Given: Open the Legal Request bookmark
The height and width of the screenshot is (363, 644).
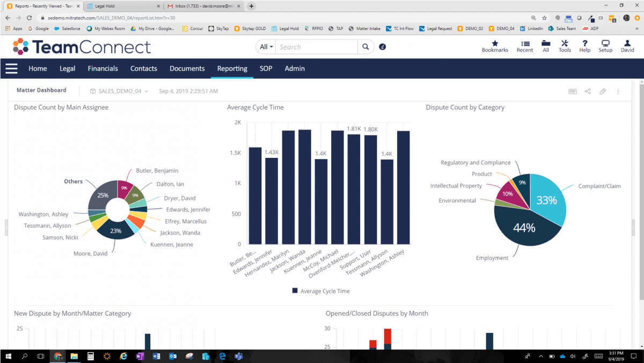Looking at the screenshot, I should (436, 28).
